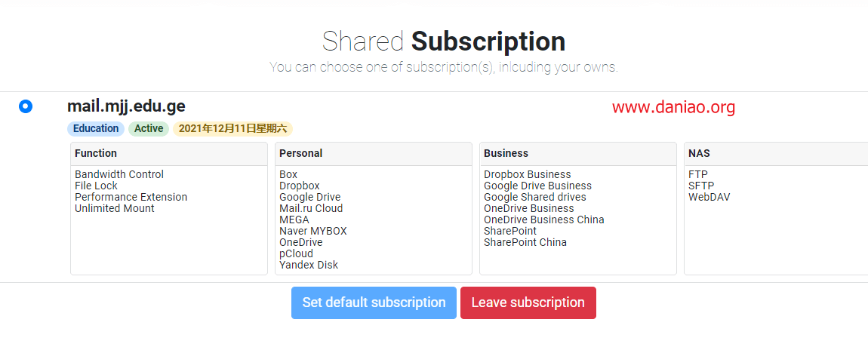Click Bandwidth Control in Function list
This screenshot has height=347, width=868.
pos(119,174)
